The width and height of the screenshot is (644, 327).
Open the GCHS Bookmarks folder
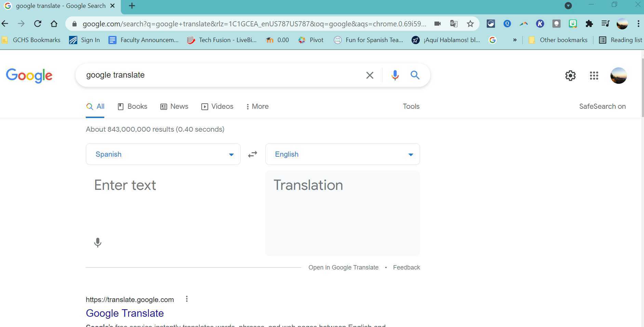tap(31, 40)
